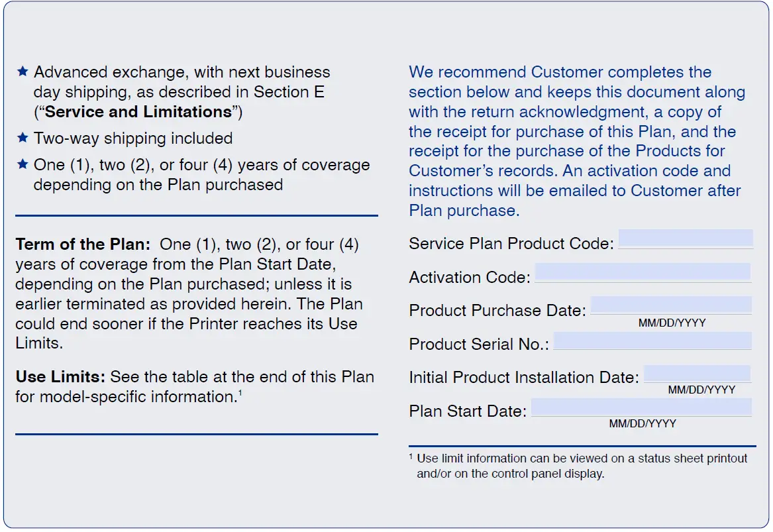Click the Product Purchase Date field

[671, 305]
